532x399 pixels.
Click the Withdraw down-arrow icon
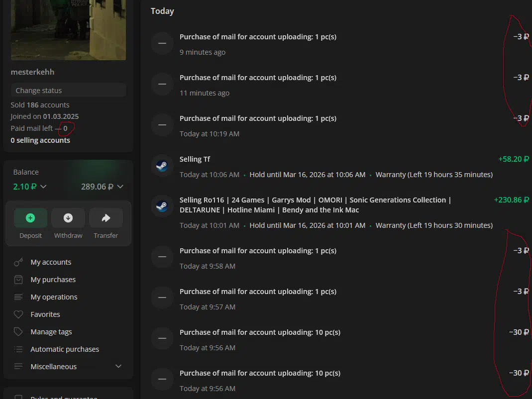tap(68, 218)
